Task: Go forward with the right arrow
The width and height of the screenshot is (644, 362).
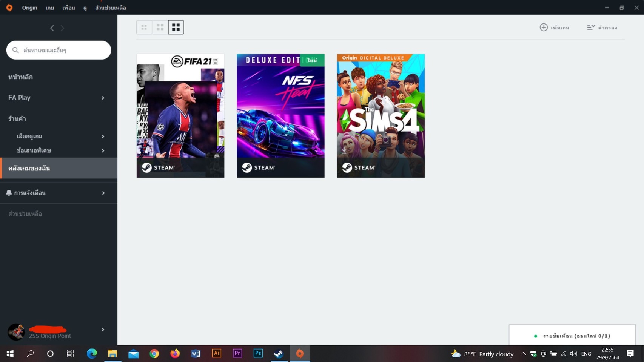Action: click(62, 28)
